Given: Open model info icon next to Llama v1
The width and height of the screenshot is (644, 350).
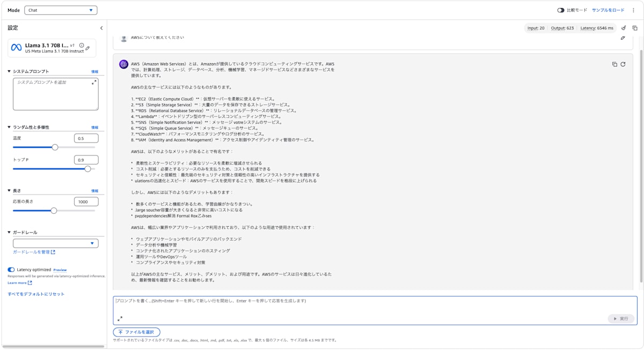Looking at the screenshot, I should click(x=82, y=45).
